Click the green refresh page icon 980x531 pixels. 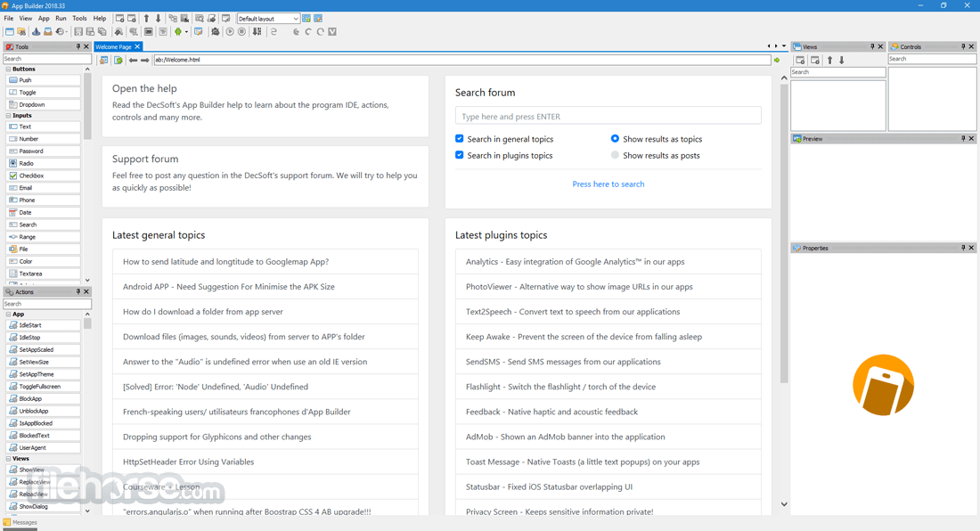pyautogui.click(x=118, y=60)
